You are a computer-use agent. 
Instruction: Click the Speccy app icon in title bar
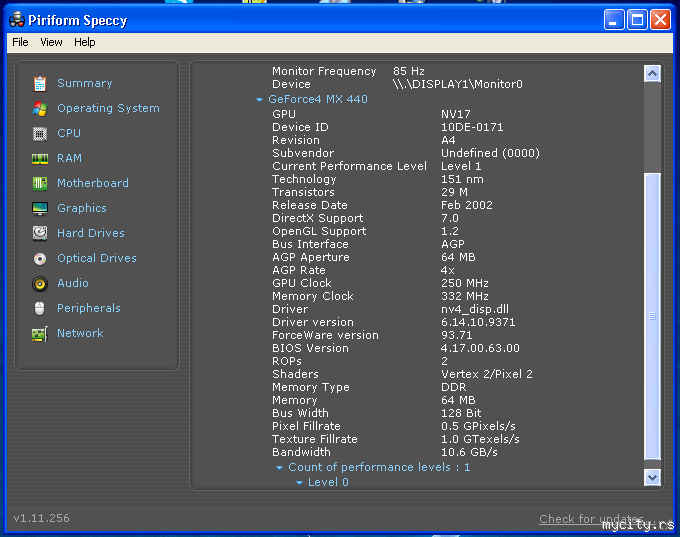pos(16,20)
